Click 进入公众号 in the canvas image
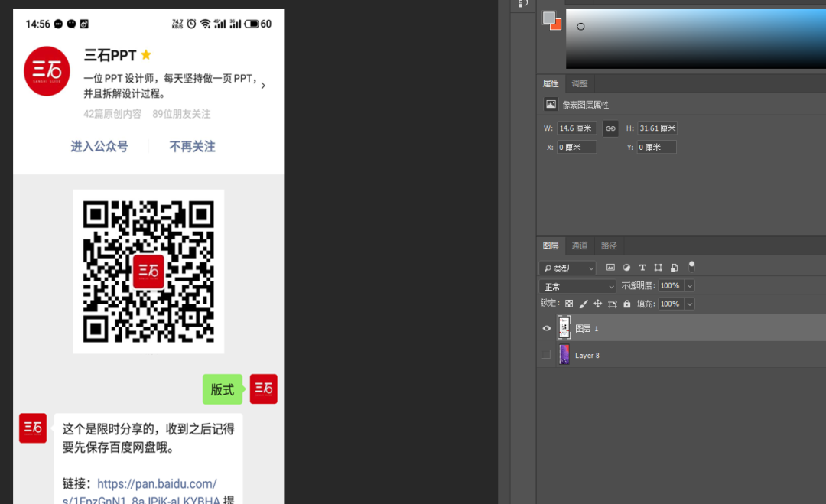 [99, 146]
